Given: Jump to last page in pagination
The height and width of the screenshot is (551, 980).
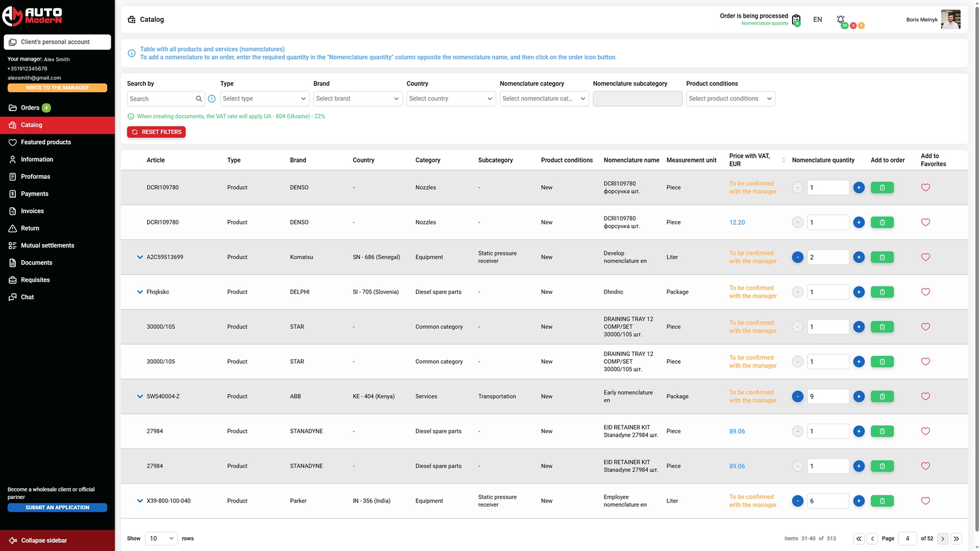Looking at the screenshot, I should click(957, 539).
